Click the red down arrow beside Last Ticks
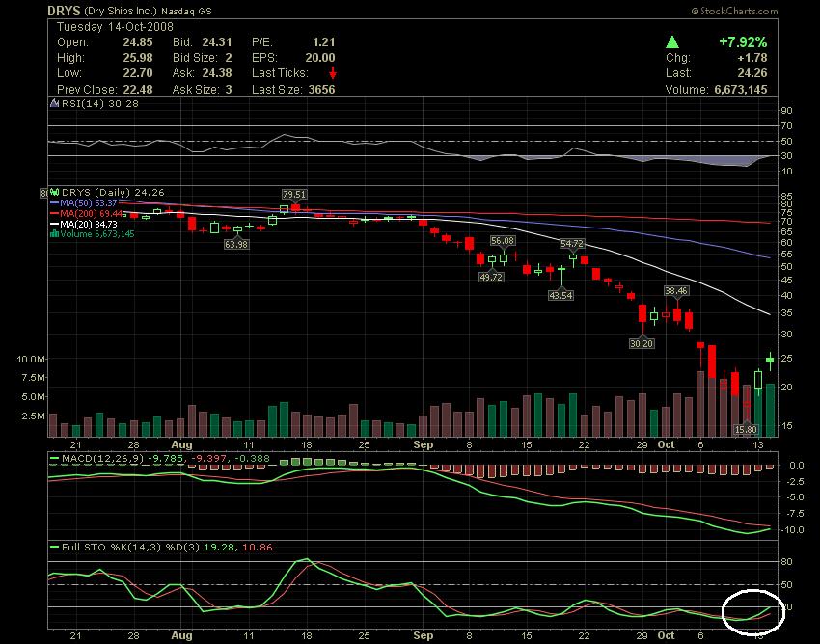The width and height of the screenshot is (820, 644). click(x=332, y=73)
